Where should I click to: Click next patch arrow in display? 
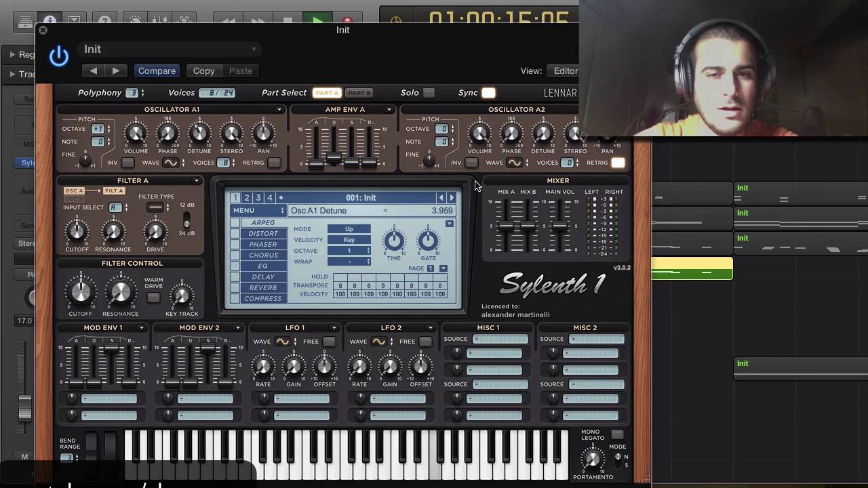pyautogui.click(x=452, y=198)
